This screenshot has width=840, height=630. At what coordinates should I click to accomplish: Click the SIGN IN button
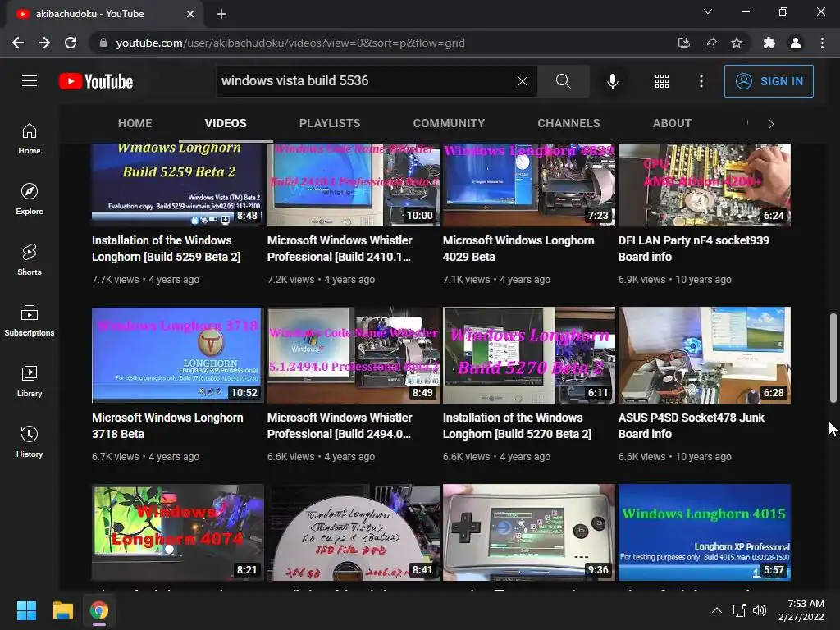(x=769, y=81)
